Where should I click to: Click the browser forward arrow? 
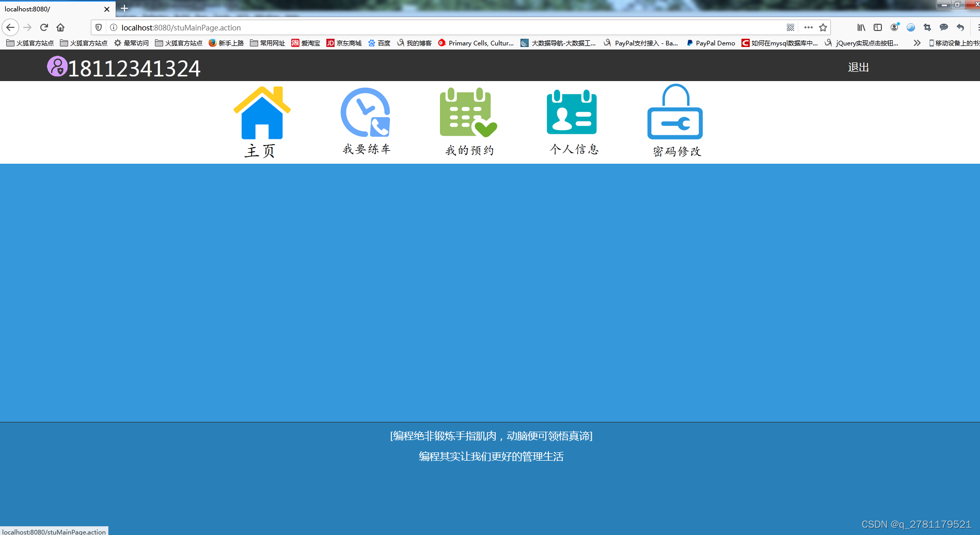pos(27,27)
